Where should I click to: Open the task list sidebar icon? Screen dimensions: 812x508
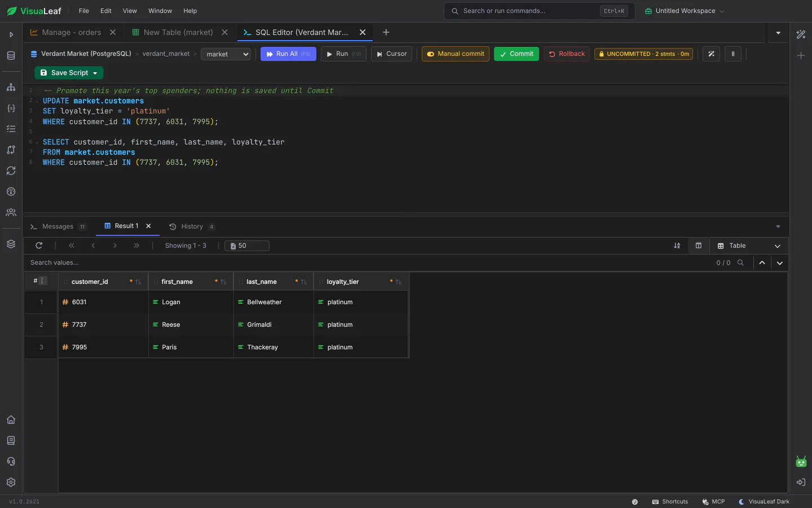(x=11, y=129)
